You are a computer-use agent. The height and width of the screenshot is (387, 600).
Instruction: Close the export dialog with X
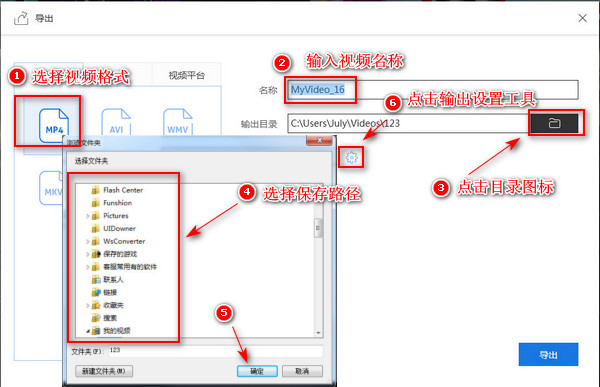click(582, 18)
